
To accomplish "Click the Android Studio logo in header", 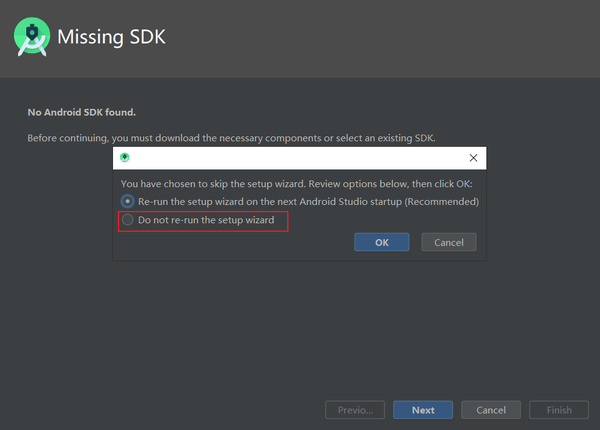I will 33,37.
